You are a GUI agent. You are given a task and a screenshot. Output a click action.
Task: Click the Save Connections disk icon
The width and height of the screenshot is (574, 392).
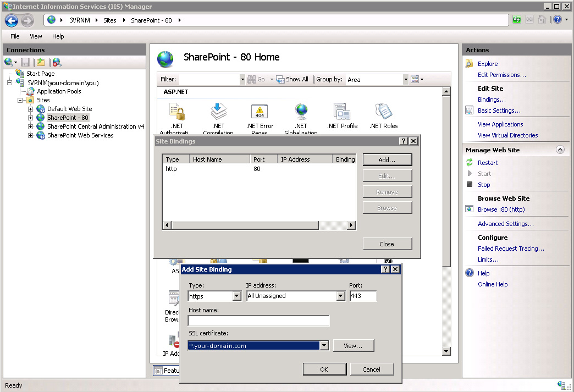25,62
